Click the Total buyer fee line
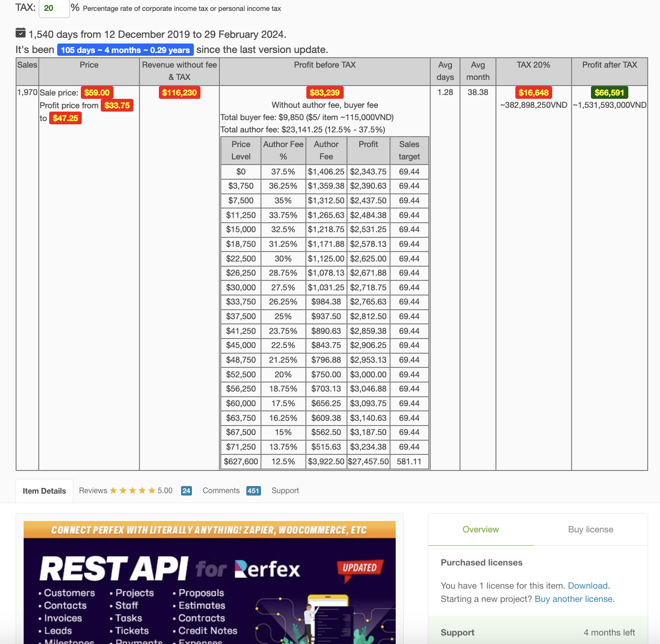The height and width of the screenshot is (644, 660). click(x=307, y=117)
